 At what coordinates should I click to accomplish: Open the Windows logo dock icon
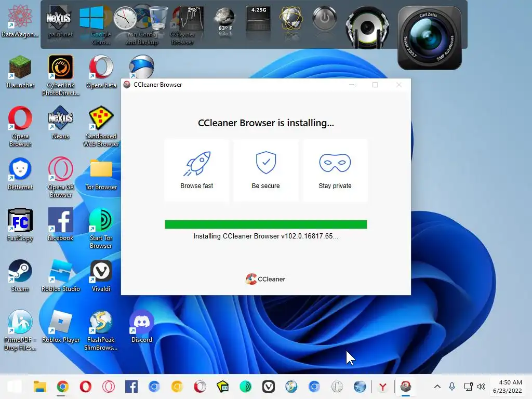click(91, 18)
